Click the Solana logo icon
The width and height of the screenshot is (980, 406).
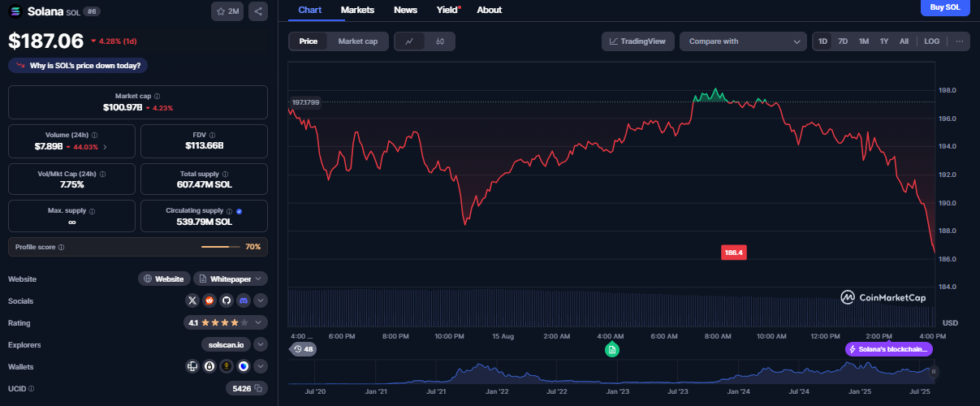click(x=15, y=11)
